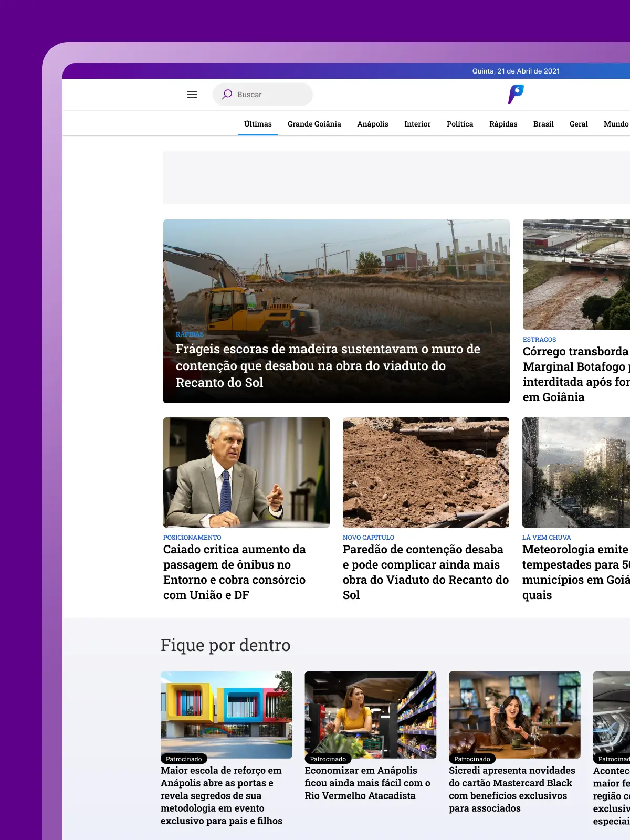The image size is (630, 840).
Task: Click Patrocinado badge on the Sicredi card
Action: click(472, 759)
